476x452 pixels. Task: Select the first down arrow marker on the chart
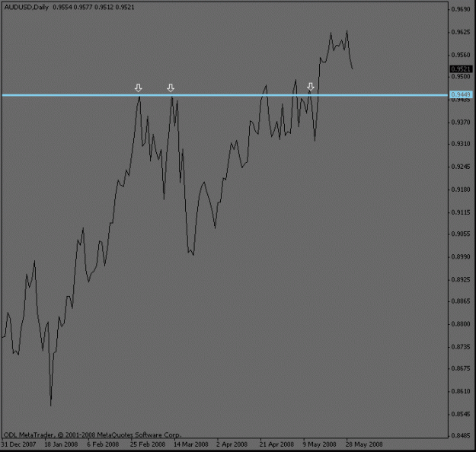138,88
